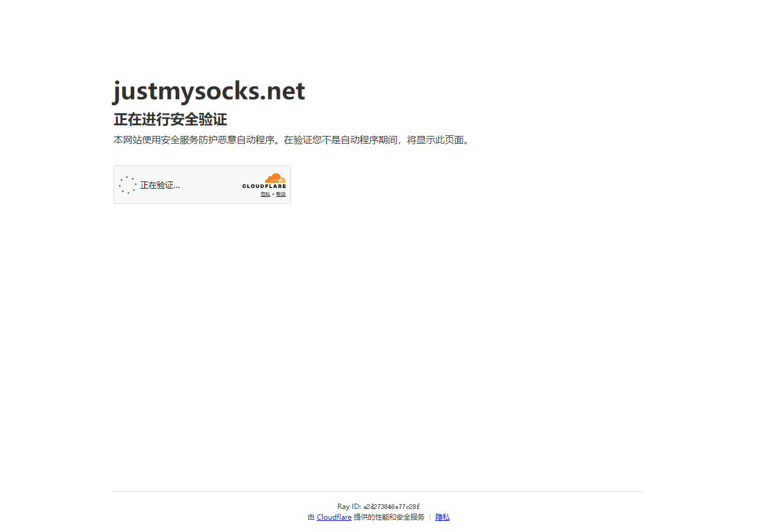The width and height of the screenshot is (757, 532).
Task: Open 隐私 link inside the verification widget
Action: tap(266, 194)
